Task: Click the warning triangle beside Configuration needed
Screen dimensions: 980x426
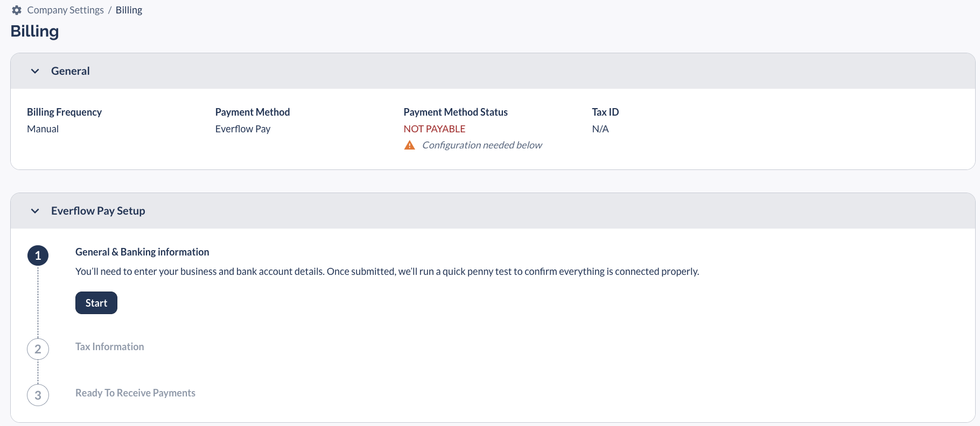Action: (x=410, y=145)
